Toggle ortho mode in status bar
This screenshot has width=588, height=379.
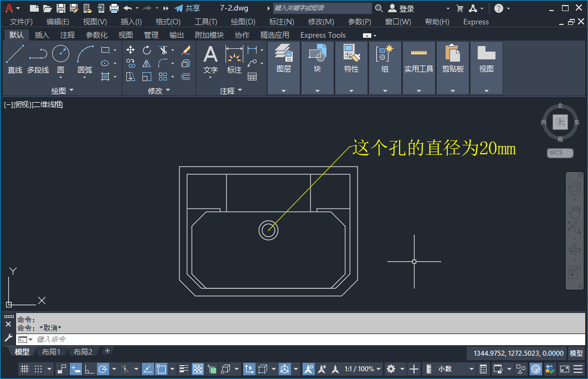pyautogui.click(x=89, y=369)
